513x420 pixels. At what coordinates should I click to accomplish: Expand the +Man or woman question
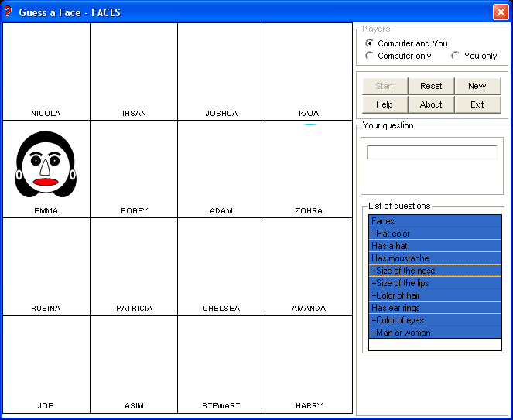pos(434,333)
